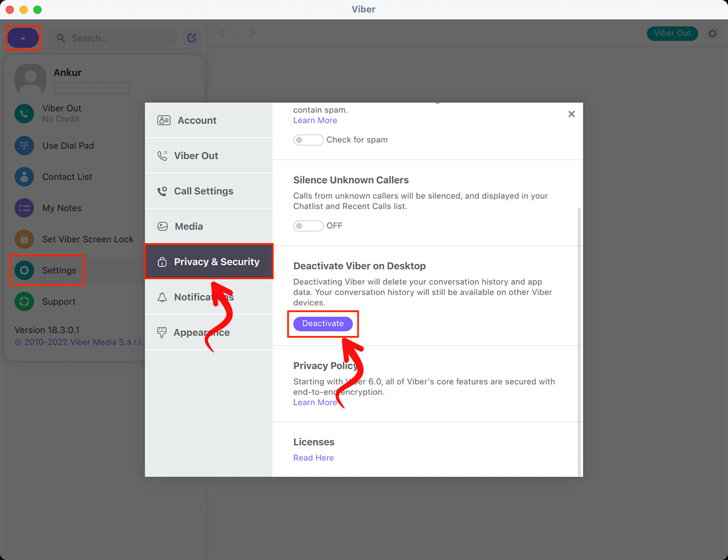Click the Set Viber Screen Lock icon
The width and height of the screenshot is (728, 560).
point(24,239)
